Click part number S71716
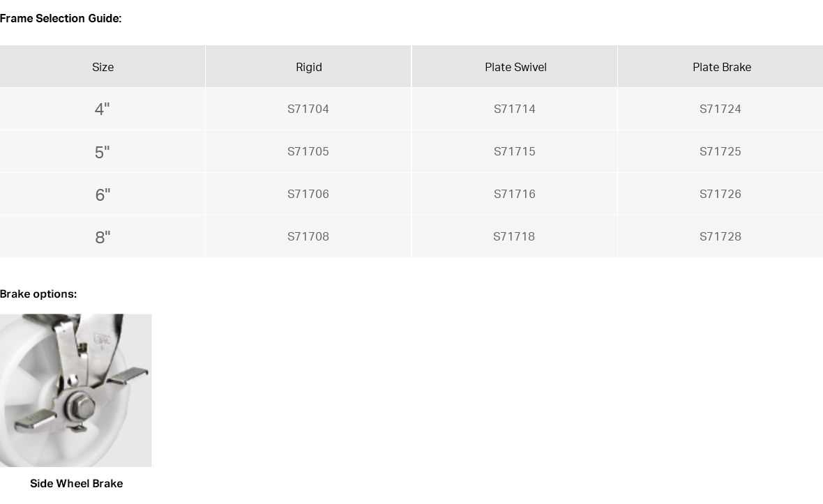The height and width of the screenshot is (504, 823). (x=515, y=194)
